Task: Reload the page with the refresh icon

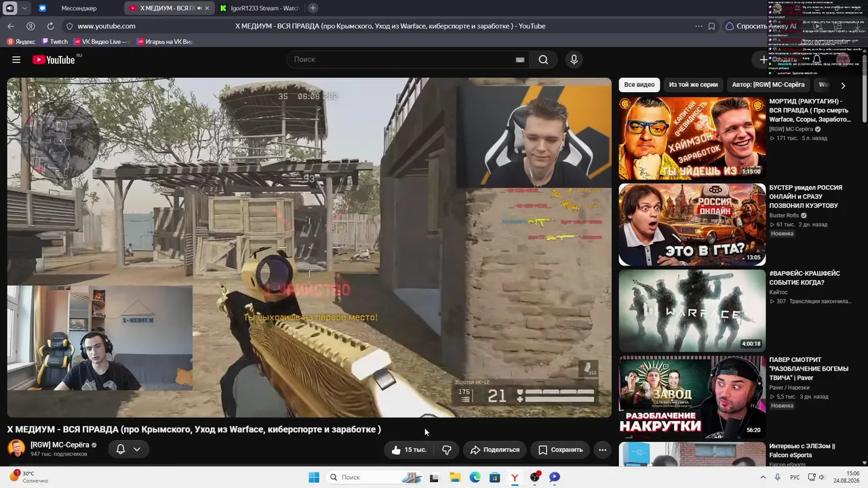Action: click(x=50, y=26)
